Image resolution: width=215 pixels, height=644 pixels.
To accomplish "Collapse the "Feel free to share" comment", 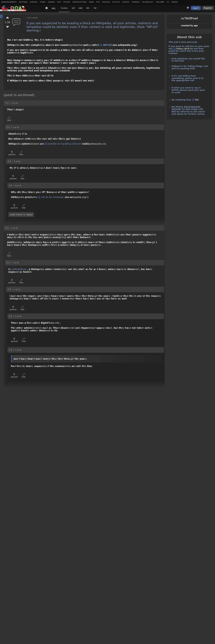I will (x=11, y=350).
